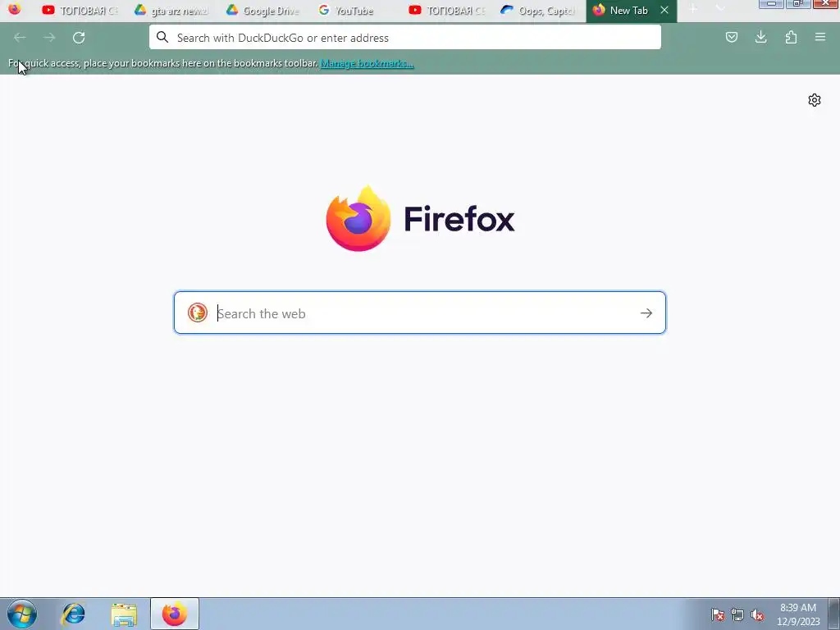Screen dimensions: 840x630
Task: Launch Internet Explorer from the taskbar
Action: point(73,614)
